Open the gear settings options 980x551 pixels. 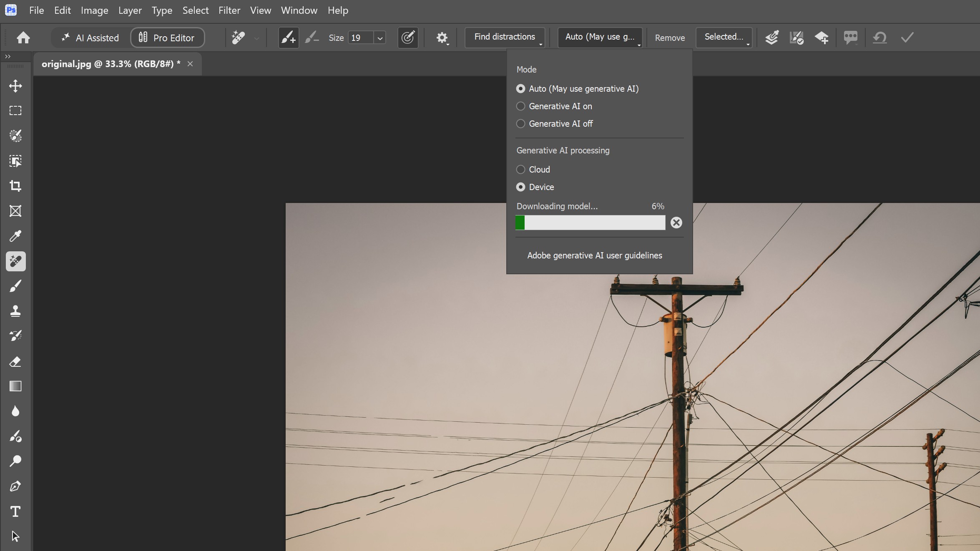pyautogui.click(x=442, y=38)
